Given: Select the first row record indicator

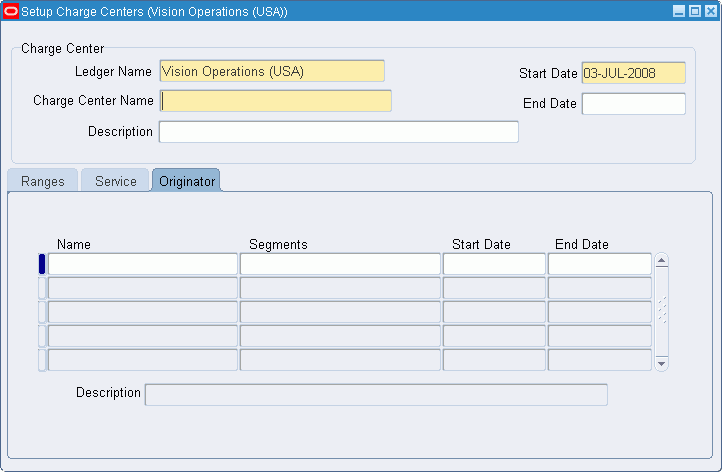Looking at the screenshot, I should tap(42, 264).
